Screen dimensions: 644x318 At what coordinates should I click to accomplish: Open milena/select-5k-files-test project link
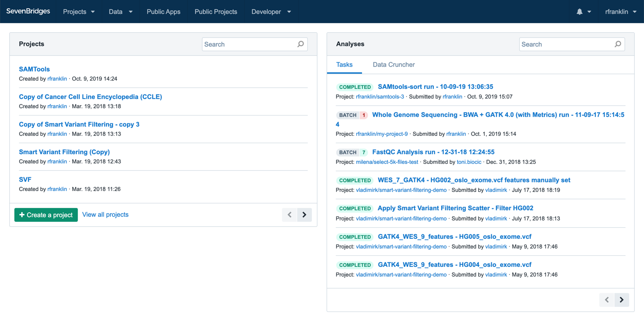point(387,162)
